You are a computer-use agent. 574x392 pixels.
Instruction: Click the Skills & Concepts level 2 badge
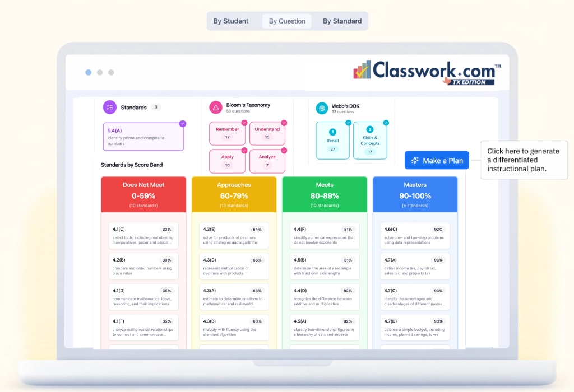coord(371,129)
